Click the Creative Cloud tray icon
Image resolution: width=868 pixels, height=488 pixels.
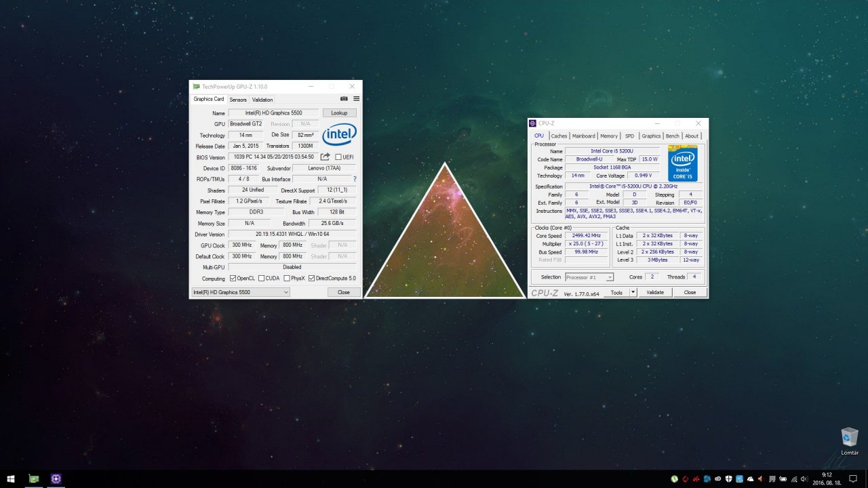pos(717,479)
